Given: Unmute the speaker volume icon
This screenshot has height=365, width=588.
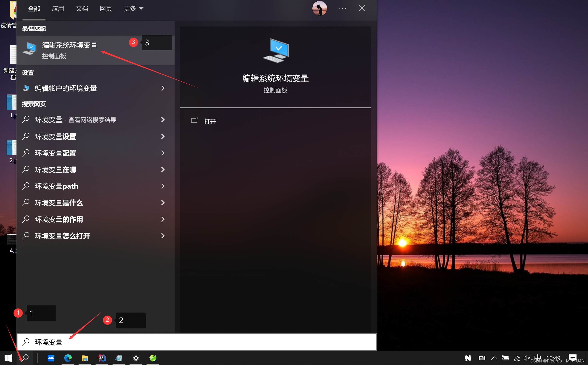Looking at the screenshot, I should [x=526, y=358].
